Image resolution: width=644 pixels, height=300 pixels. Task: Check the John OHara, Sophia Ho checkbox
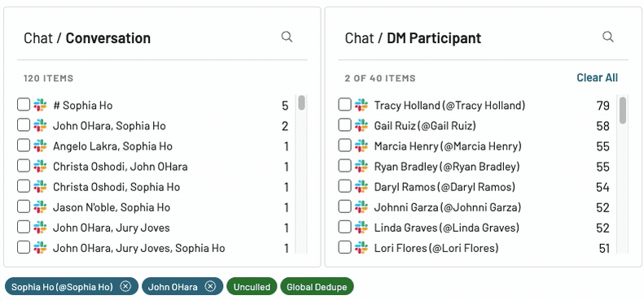click(24, 124)
